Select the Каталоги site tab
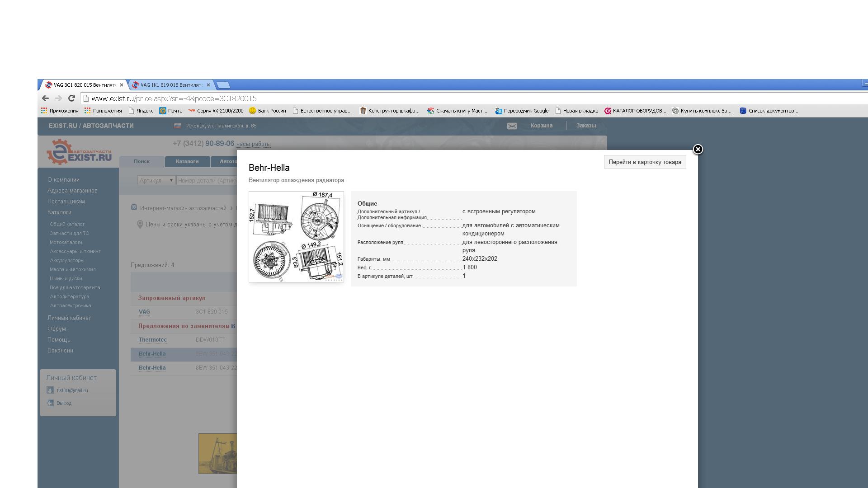868x488 pixels. tap(187, 161)
